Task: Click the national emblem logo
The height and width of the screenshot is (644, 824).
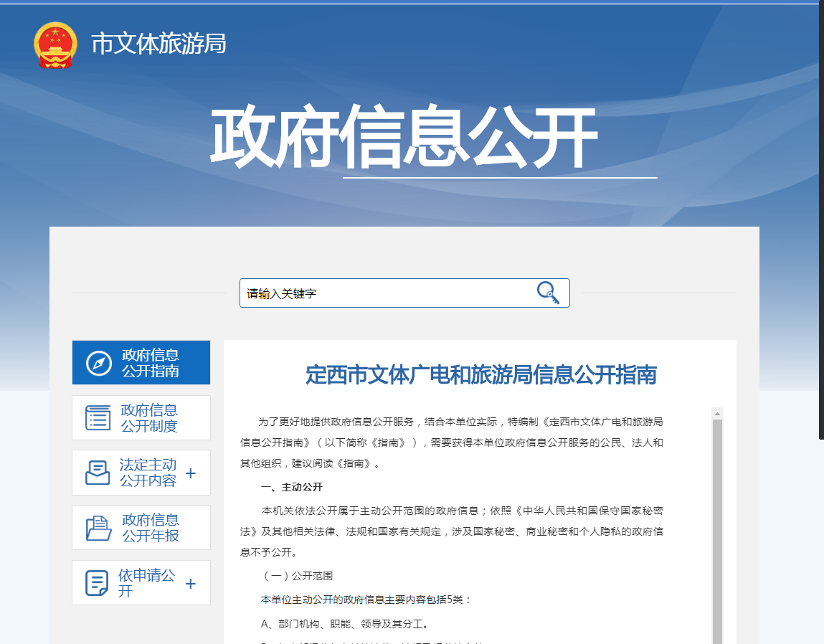Action: coord(55,44)
